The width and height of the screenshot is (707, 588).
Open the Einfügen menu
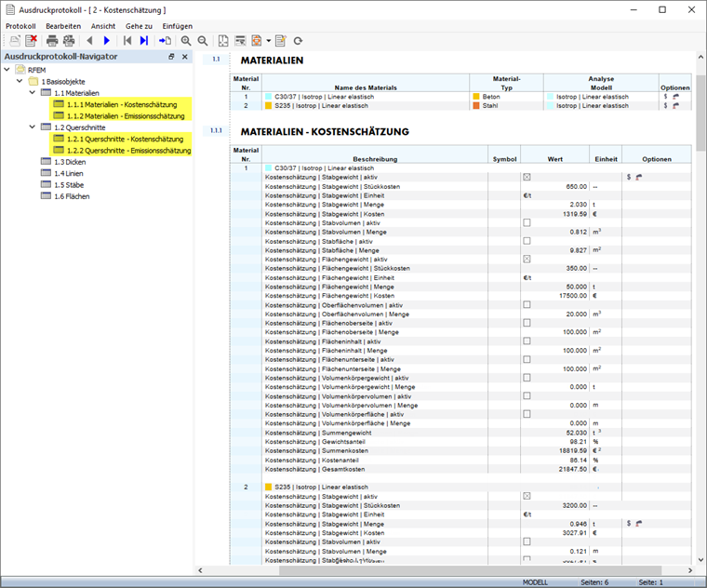(x=177, y=26)
